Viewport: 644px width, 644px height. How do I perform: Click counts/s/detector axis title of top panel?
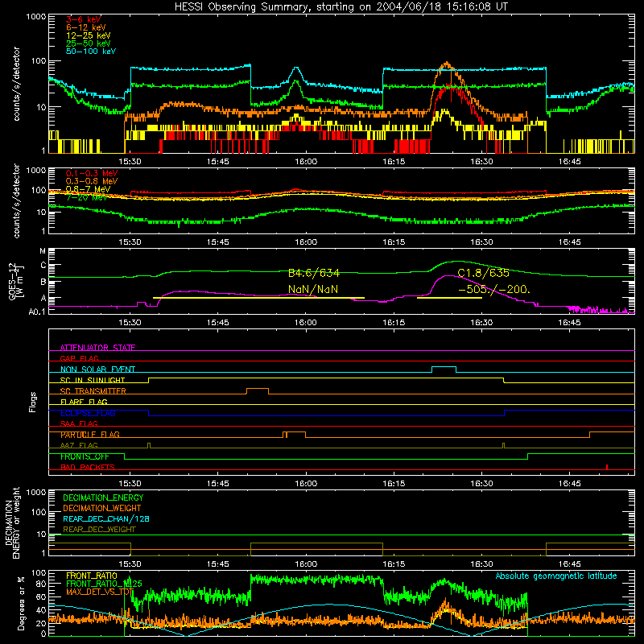[x=16, y=84]
